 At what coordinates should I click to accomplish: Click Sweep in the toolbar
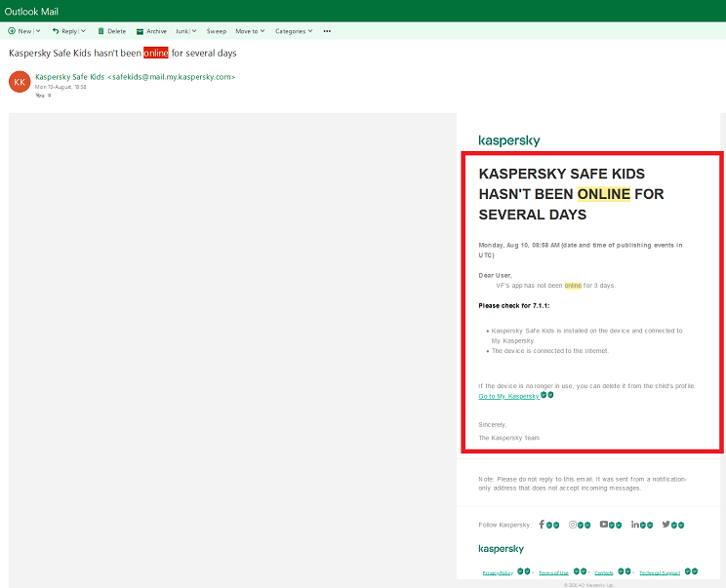217,31
